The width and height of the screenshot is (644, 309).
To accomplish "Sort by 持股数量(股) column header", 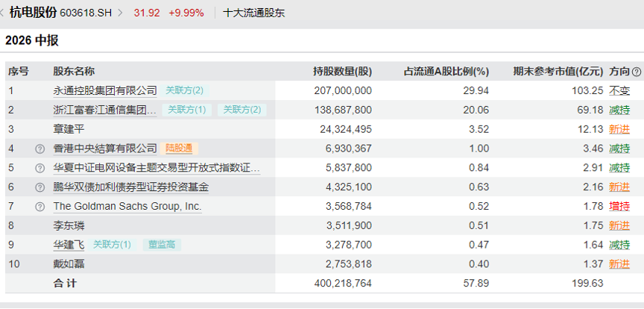I will click(343, 72).
